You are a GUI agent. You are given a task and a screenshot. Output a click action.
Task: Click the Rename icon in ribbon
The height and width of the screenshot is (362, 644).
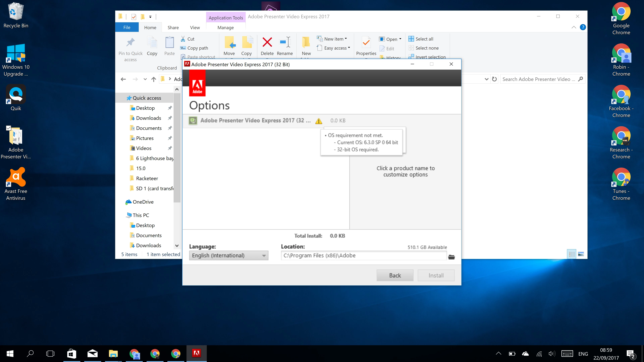pyautogui.click(x=285, y=42)
